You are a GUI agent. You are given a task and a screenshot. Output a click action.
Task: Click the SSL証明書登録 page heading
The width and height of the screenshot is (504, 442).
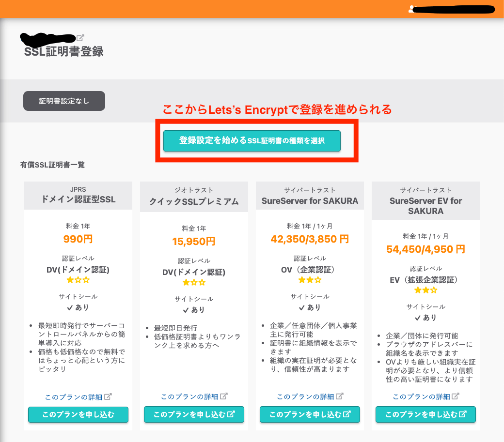click(x=64, y=51)
